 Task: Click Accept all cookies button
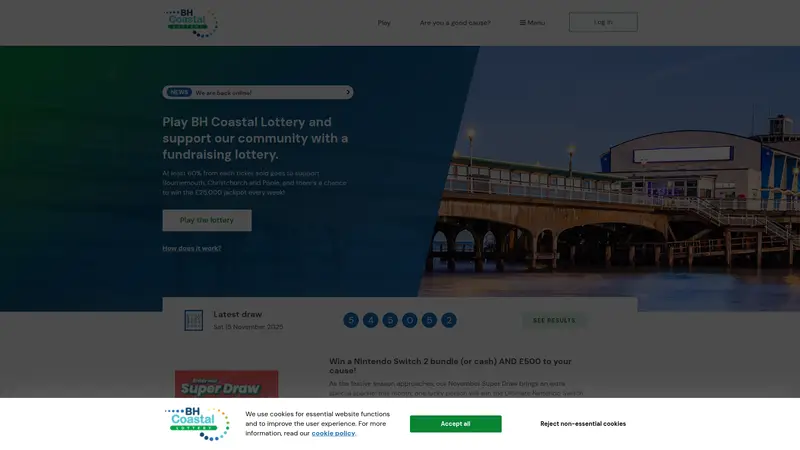(x=456, y=424)
